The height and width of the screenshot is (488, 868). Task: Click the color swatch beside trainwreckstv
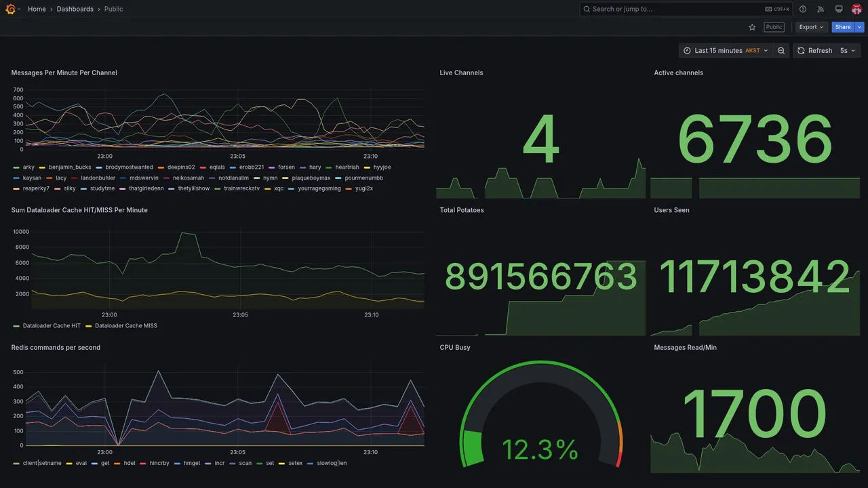[218, 188]
